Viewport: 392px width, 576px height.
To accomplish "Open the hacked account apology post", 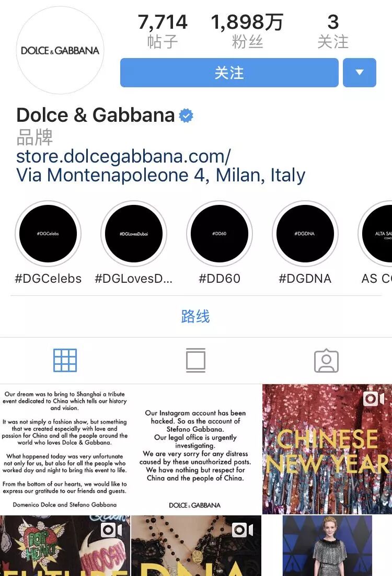I will [x=196, y=449].
